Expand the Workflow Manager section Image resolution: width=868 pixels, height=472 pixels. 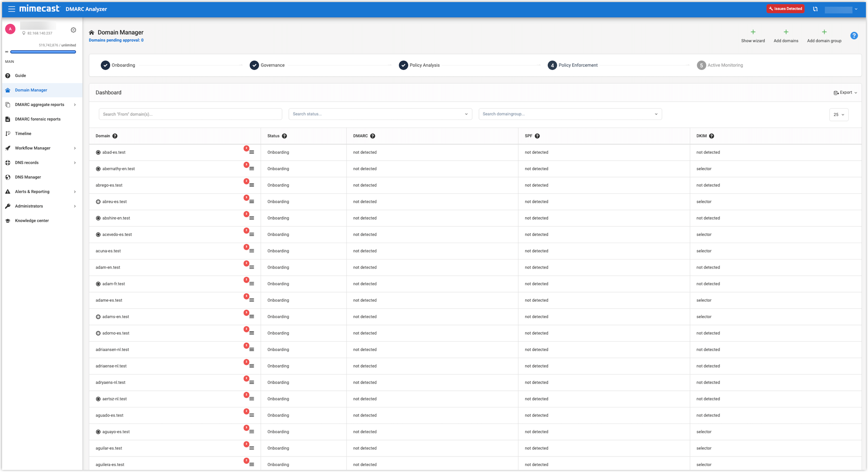[x=33, y=148]
